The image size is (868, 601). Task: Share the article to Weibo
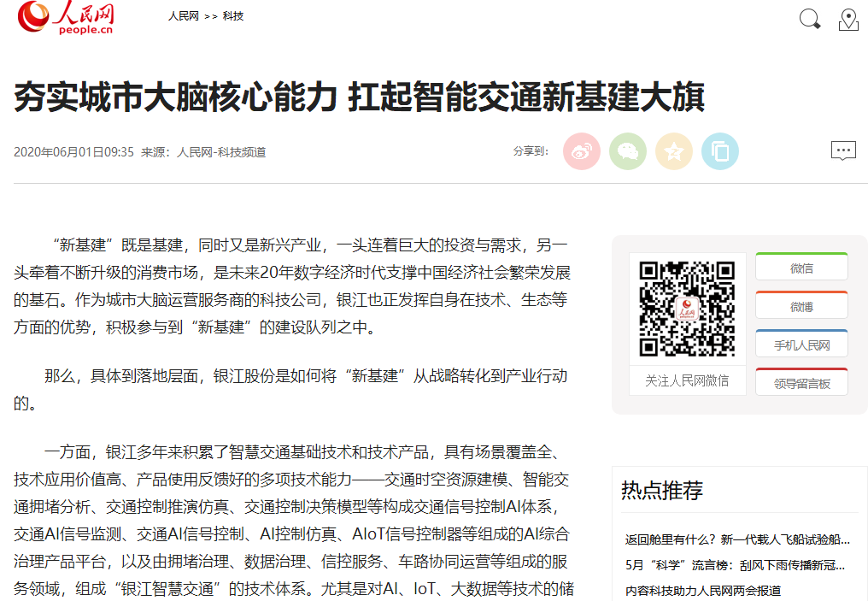tap(582, 151)
